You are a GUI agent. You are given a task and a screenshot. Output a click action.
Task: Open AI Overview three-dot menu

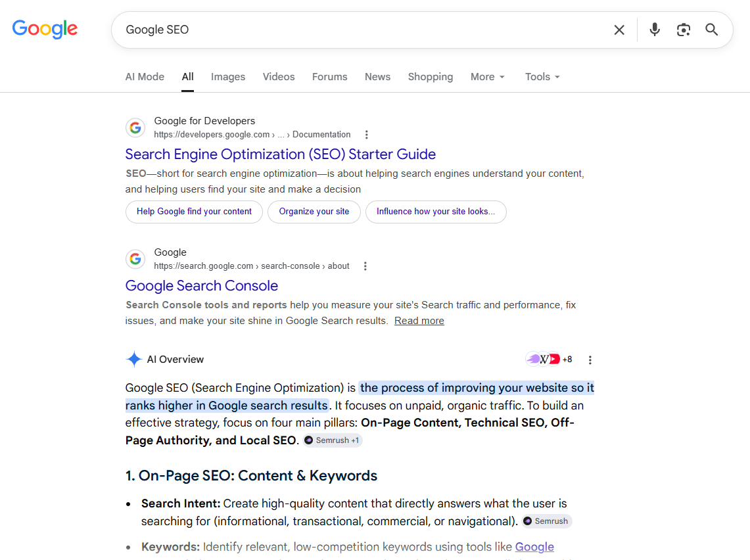pos(590,360)
